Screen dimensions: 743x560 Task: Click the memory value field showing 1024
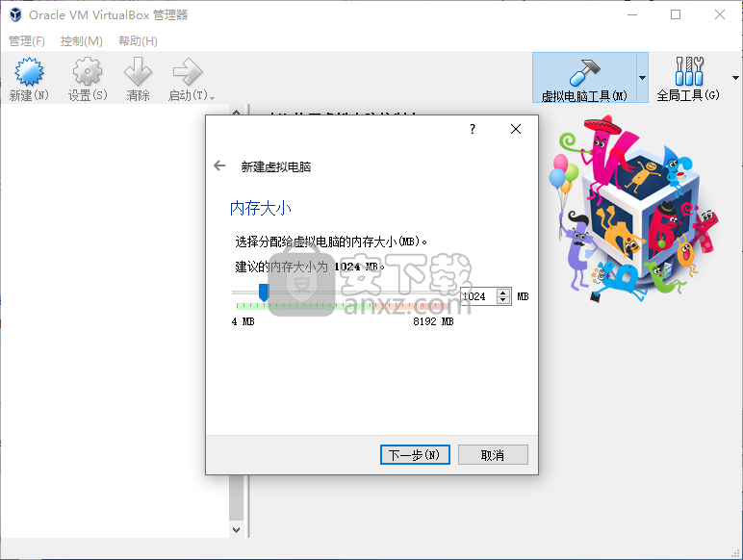coord(478,296)
